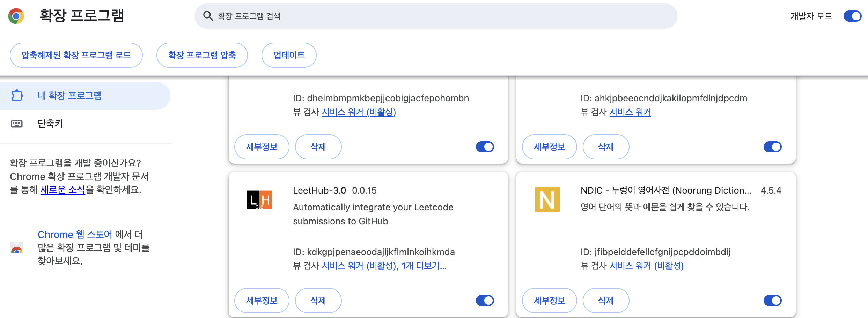The image size is (868, 318).
Task: Focus the 확장 프로그램 검색 field
Action: click(x=436, y=16)
